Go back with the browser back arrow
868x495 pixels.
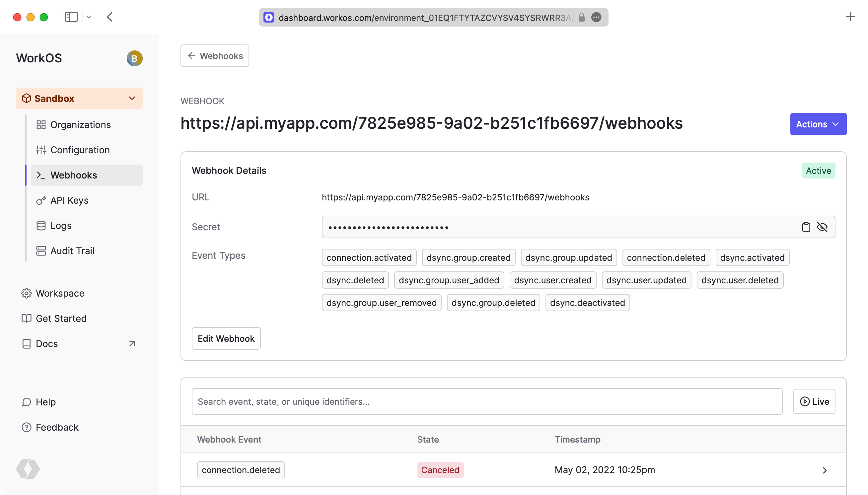point(109,17)
